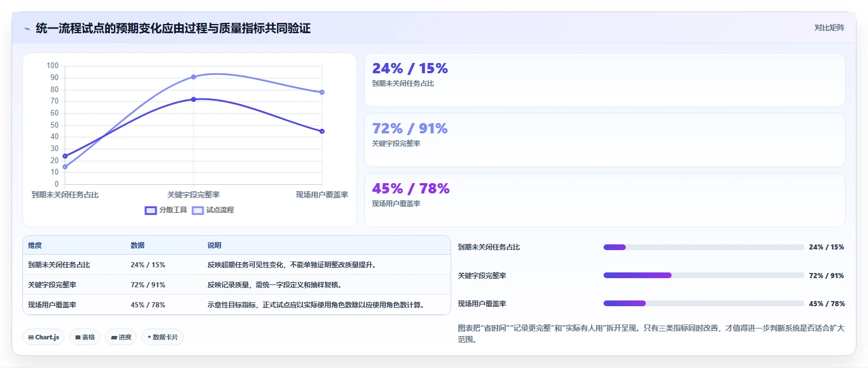Click the large 72% / 91% card value
The image size is (868, 368).
click(410, 128)
